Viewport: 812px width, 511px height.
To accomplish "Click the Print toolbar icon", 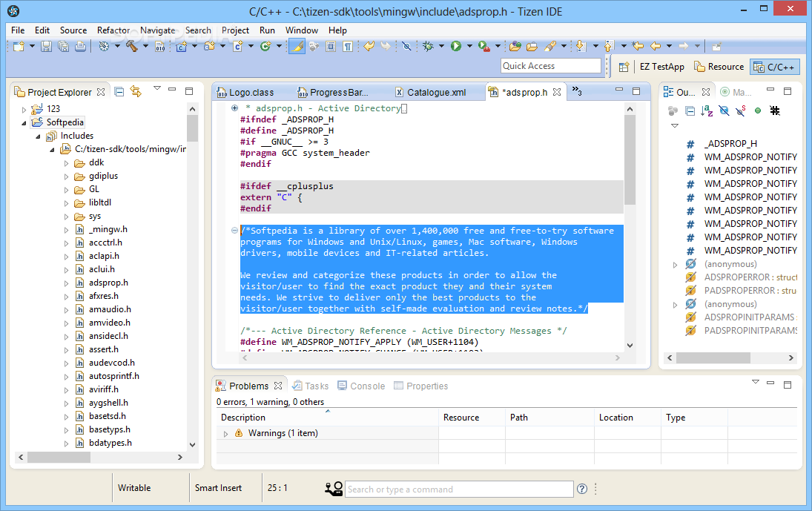I will [80, 47].
